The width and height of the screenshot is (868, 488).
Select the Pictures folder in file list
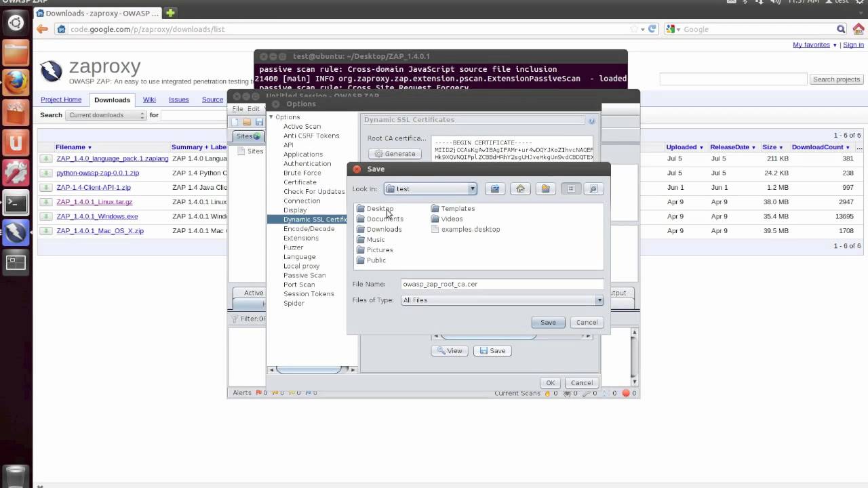pos(375,250)
